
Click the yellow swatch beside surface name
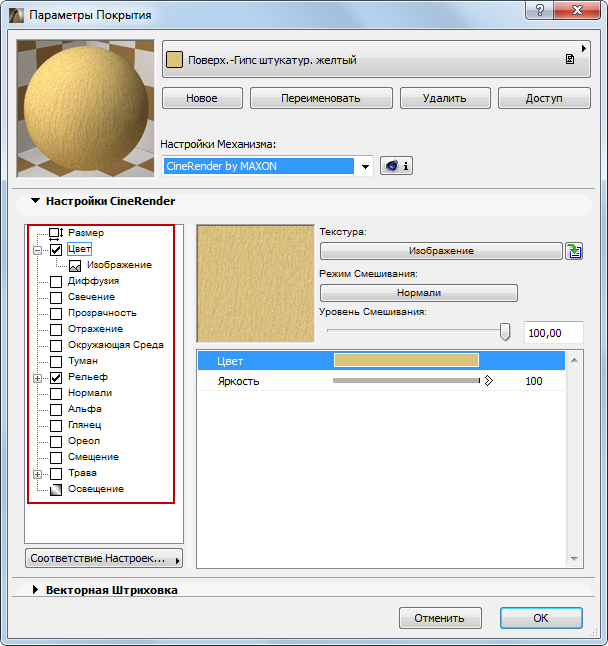[174, 60]
